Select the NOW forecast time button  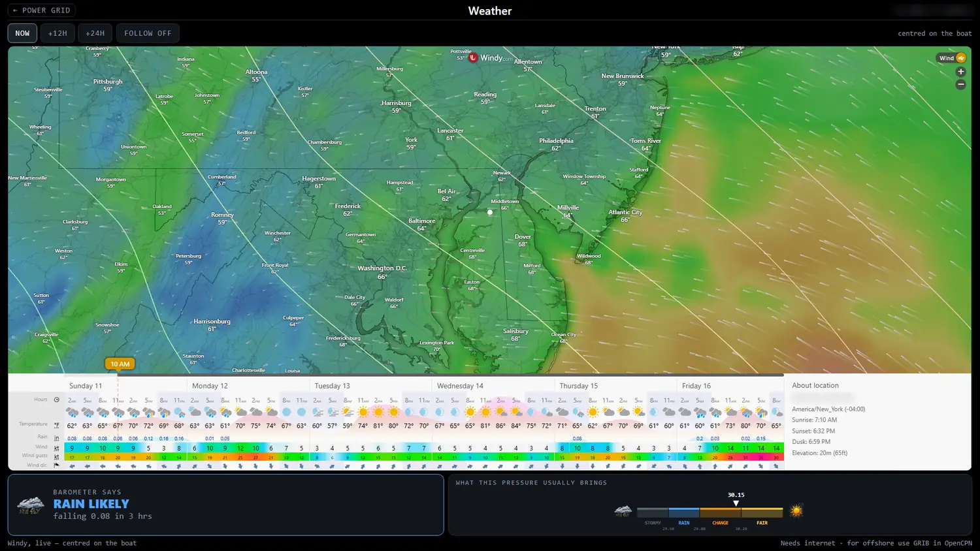tap(22, 33)
